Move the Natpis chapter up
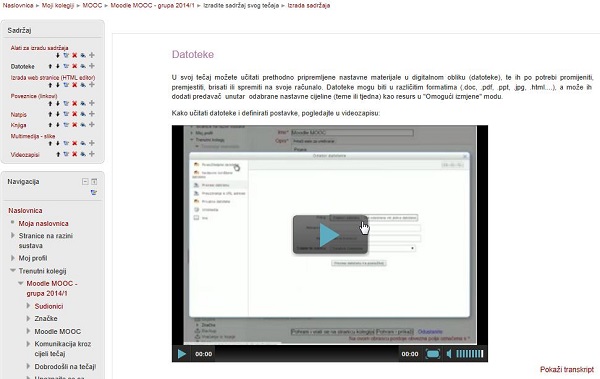The width and height of the screenshot is (600, 379). point(50,114)
